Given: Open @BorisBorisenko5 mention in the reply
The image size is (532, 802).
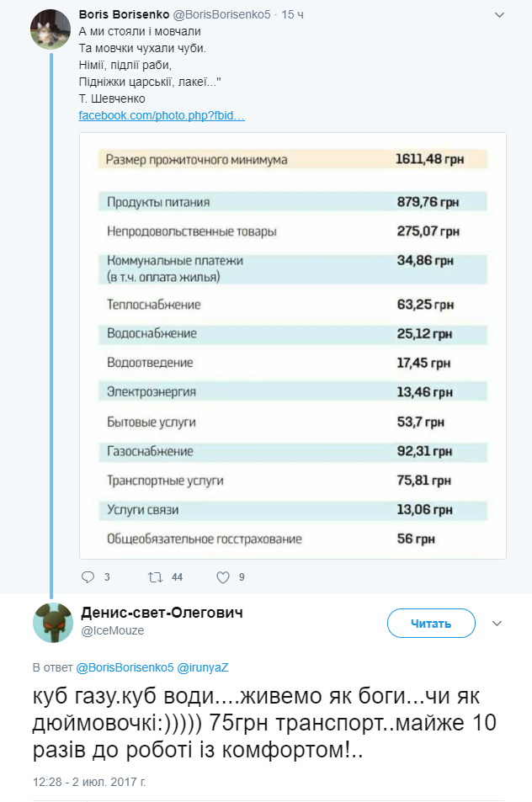Looking at the screenshot, I should point(125,667).
